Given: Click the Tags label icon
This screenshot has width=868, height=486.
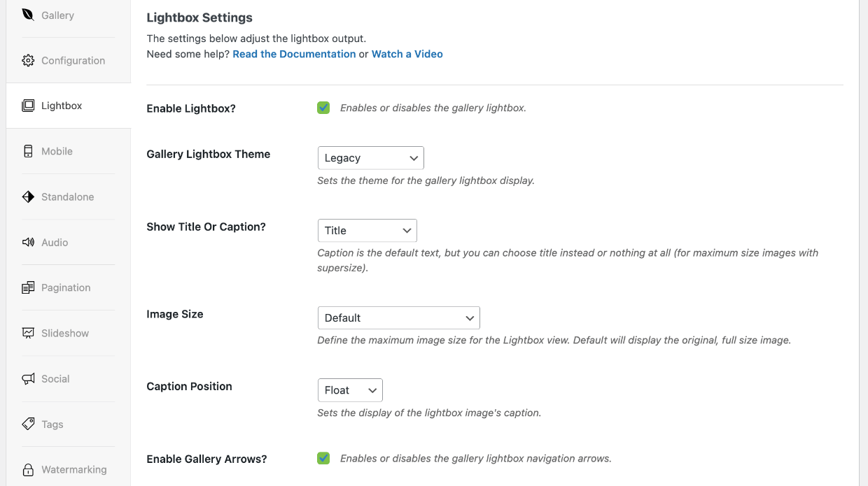Looking at the screenshot, I should pos(28,424).
